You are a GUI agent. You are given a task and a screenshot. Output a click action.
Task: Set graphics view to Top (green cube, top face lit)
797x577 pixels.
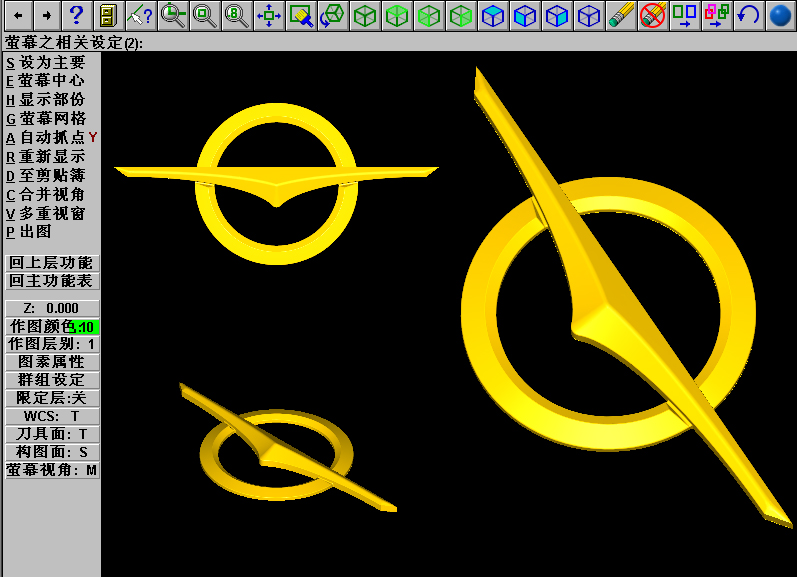(397, 15)
